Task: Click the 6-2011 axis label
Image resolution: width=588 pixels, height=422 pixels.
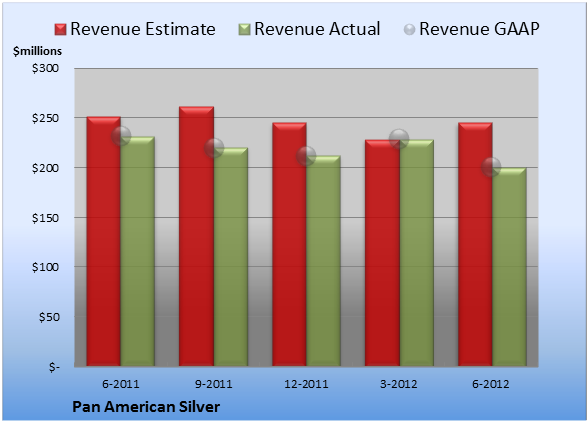Action: click(x=121, y=384)
